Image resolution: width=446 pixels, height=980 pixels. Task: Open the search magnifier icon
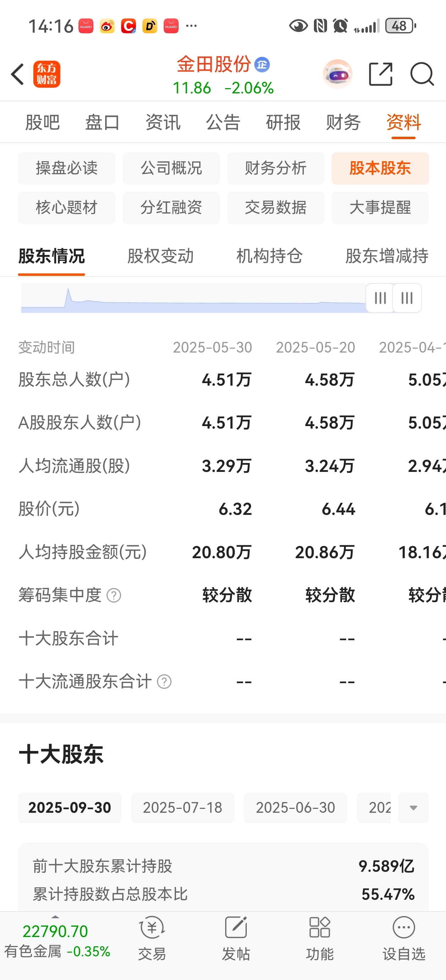pos(422,74)
